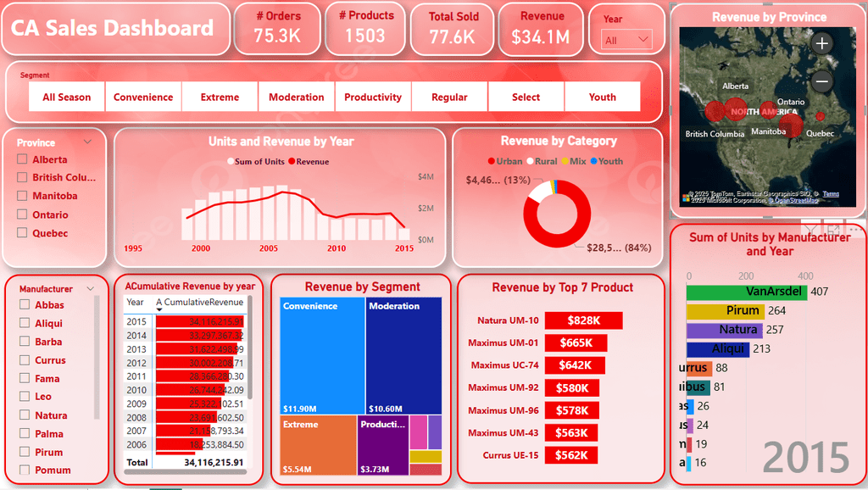The width and height of the screenshot is (868, 490).
Task: Click the Total Sold 77.6K card
Action: 453,29
